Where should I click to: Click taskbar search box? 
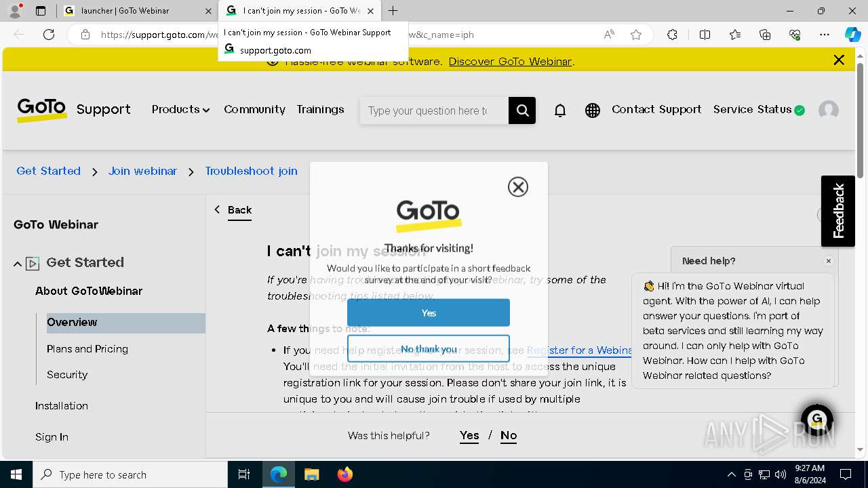[130, 474]
